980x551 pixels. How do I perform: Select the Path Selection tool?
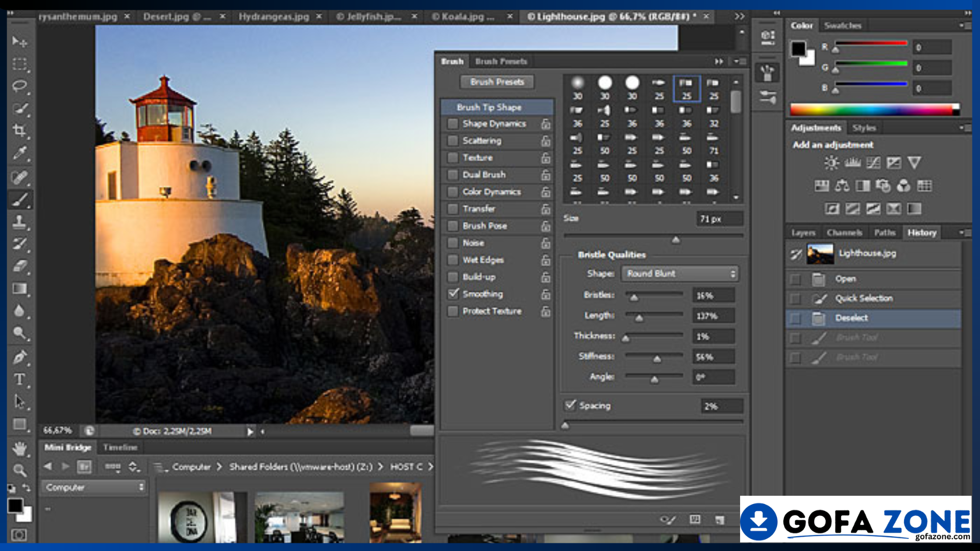coord(19,402)
